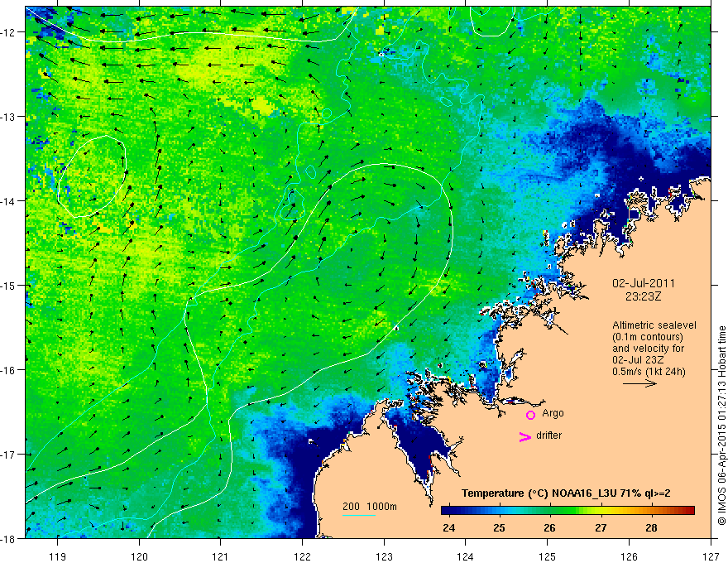Click the longitude axis label '125'

click(x=548, y=556)
